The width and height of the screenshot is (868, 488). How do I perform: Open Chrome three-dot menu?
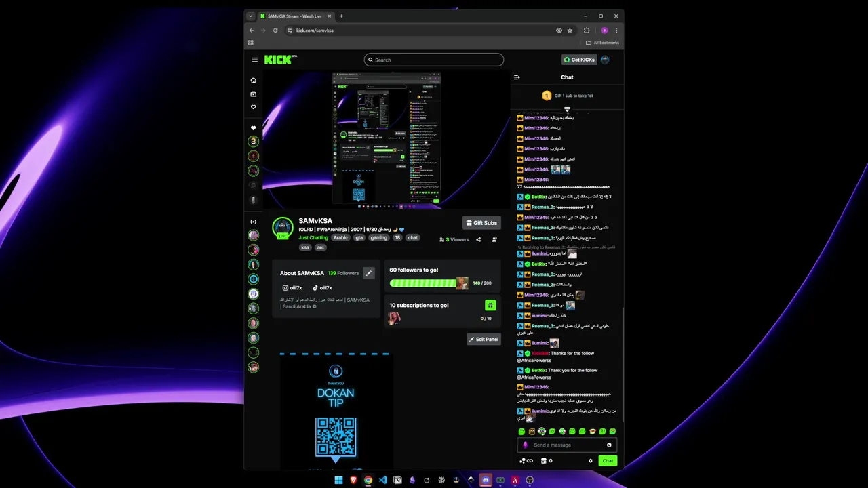point(616,30)
